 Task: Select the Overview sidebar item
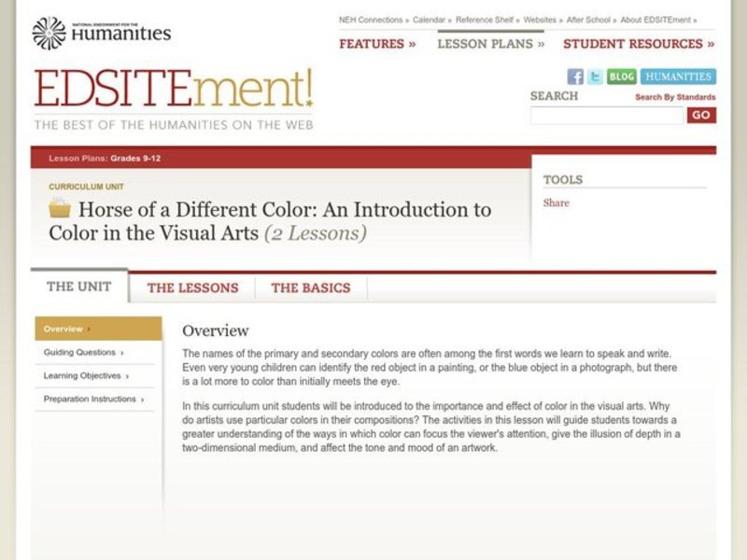click(x=67, y=329)
